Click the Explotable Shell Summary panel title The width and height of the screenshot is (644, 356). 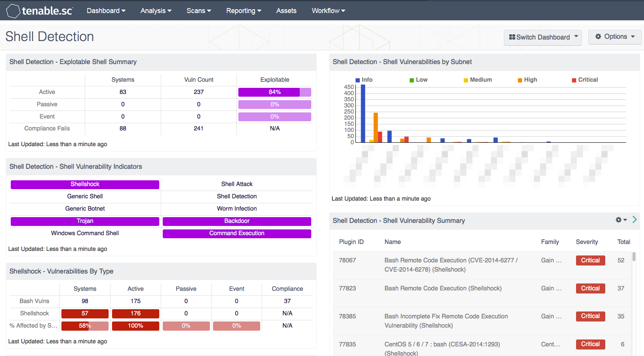click(73, 62)
